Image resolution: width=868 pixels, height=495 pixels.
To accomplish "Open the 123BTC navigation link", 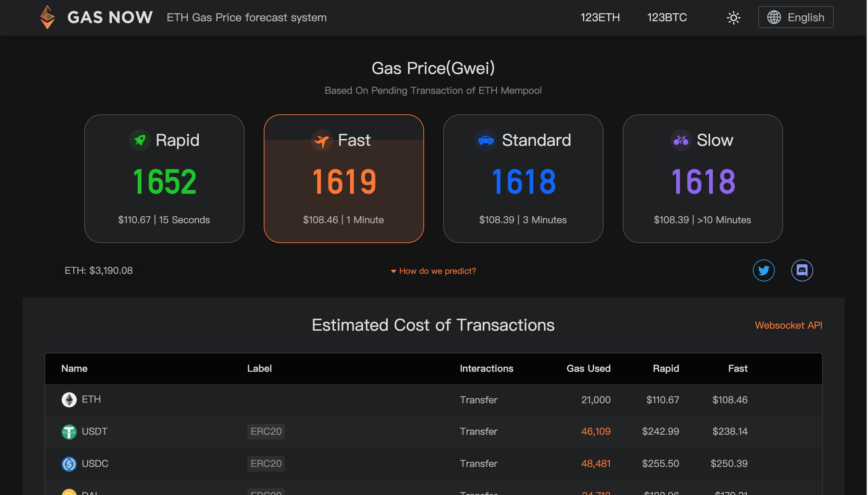I will pos(667,17).
